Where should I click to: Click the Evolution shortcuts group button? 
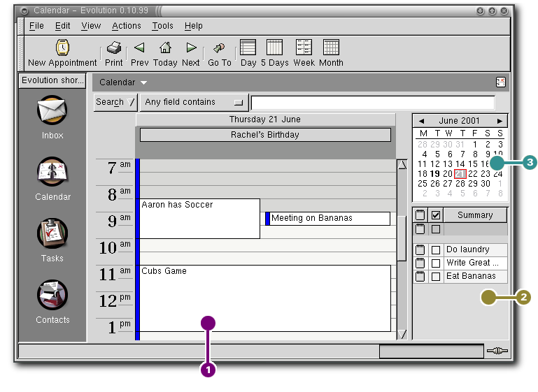point(52,80)
